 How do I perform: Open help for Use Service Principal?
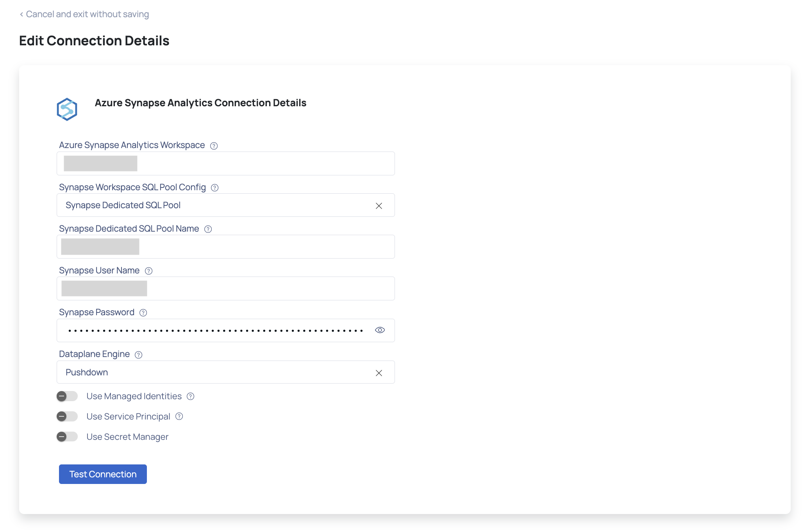(x=179, y=416)
